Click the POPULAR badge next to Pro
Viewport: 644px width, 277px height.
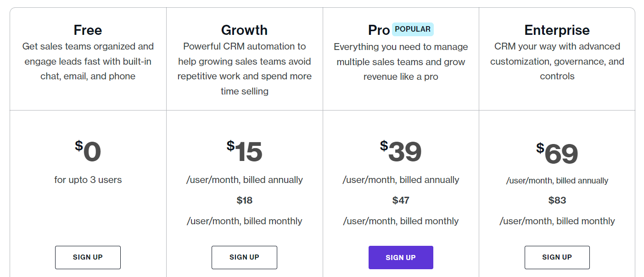[413, 29]
